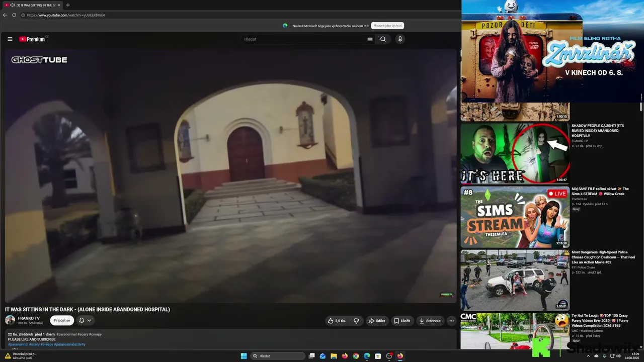Open a new browser tab with plus
This screenshot has height=362, width=644.
68,5
